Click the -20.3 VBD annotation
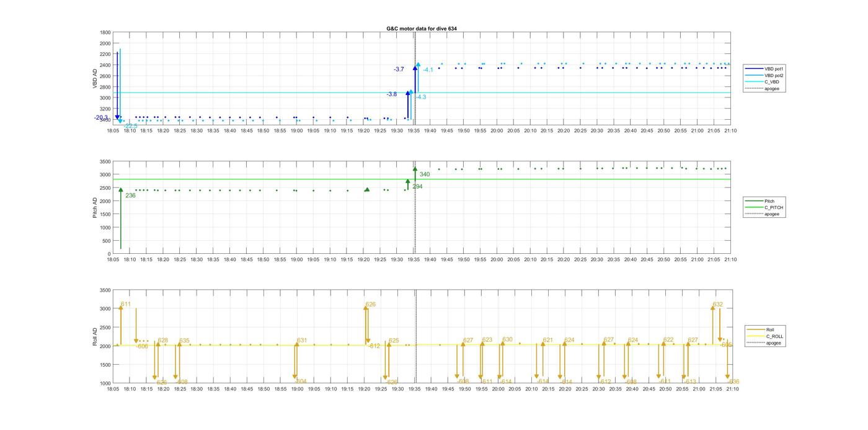Screen dimensions: 868x430 point(101,118)
